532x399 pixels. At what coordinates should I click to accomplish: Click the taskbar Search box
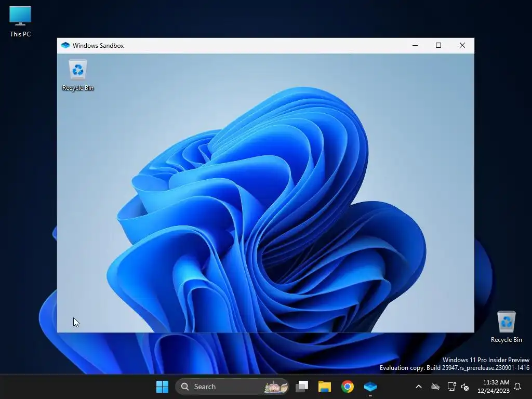pyautogui.click(x=232, y=387)
